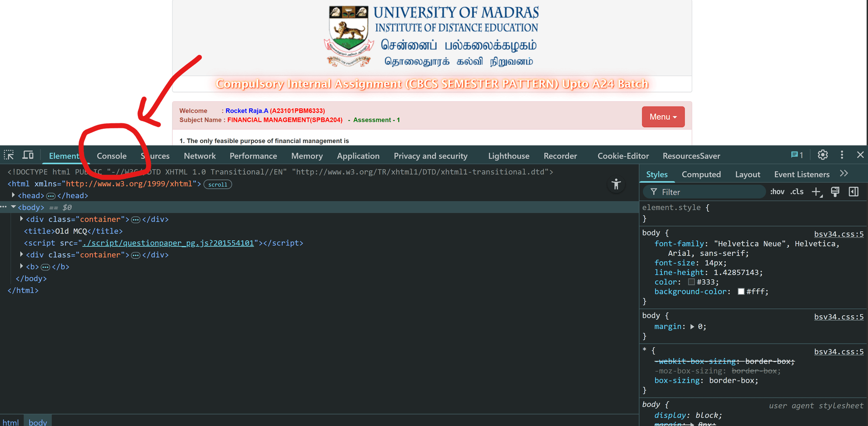Click the rendering emulations icon in Styles toolbar
This screenshot has width=868, height=426.
835,192
